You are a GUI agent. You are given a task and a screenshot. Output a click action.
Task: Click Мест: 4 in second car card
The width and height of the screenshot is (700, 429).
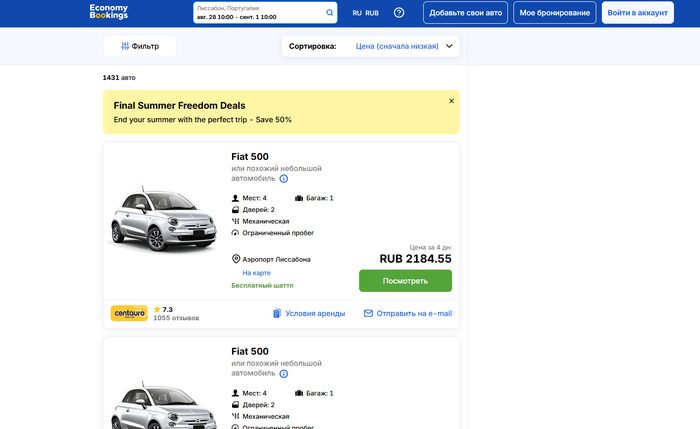click(254, 393)
